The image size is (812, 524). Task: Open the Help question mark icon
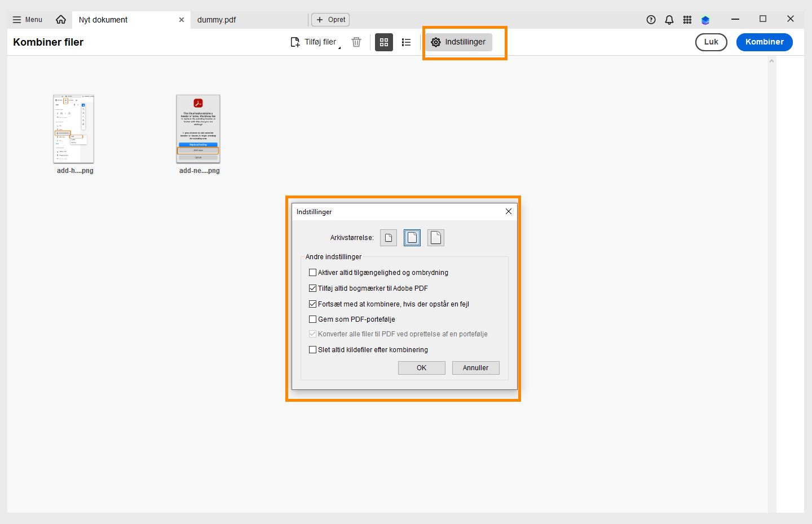click(x=651, y=20)
